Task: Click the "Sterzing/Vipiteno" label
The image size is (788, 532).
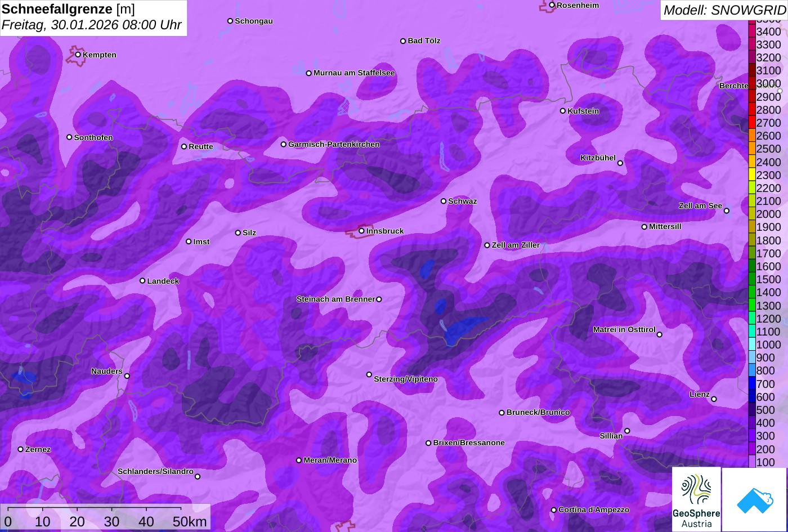Action: 406,379
